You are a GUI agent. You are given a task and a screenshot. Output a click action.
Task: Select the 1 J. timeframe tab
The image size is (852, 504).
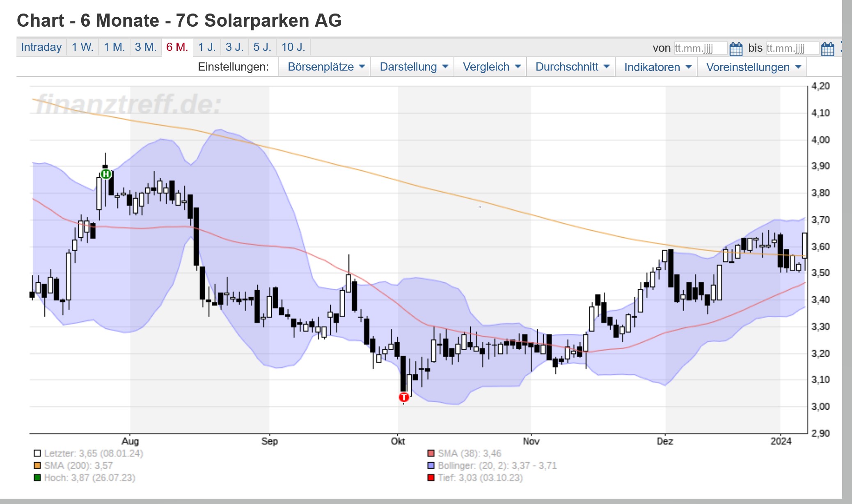(207, 47)
